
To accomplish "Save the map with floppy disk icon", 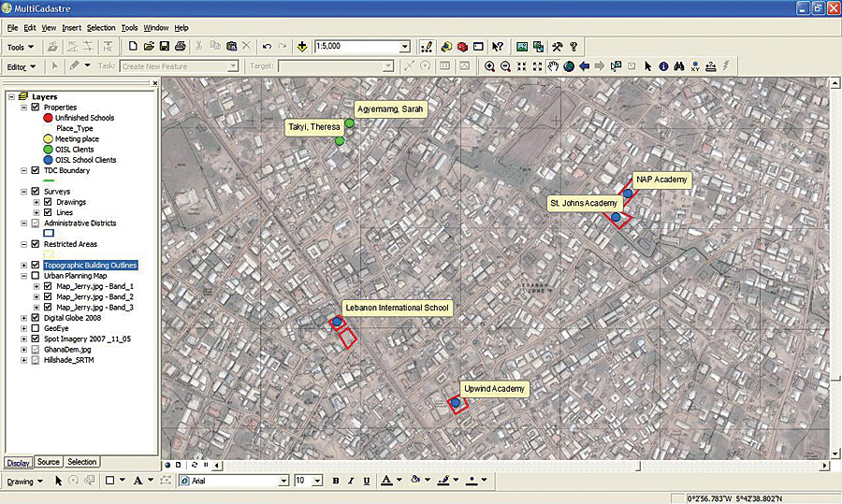I will coord(165,47).
